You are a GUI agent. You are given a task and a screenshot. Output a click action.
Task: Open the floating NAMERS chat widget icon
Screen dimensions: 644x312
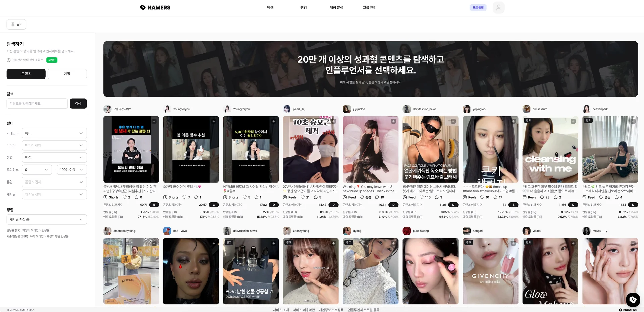click(x=633, y=300)
